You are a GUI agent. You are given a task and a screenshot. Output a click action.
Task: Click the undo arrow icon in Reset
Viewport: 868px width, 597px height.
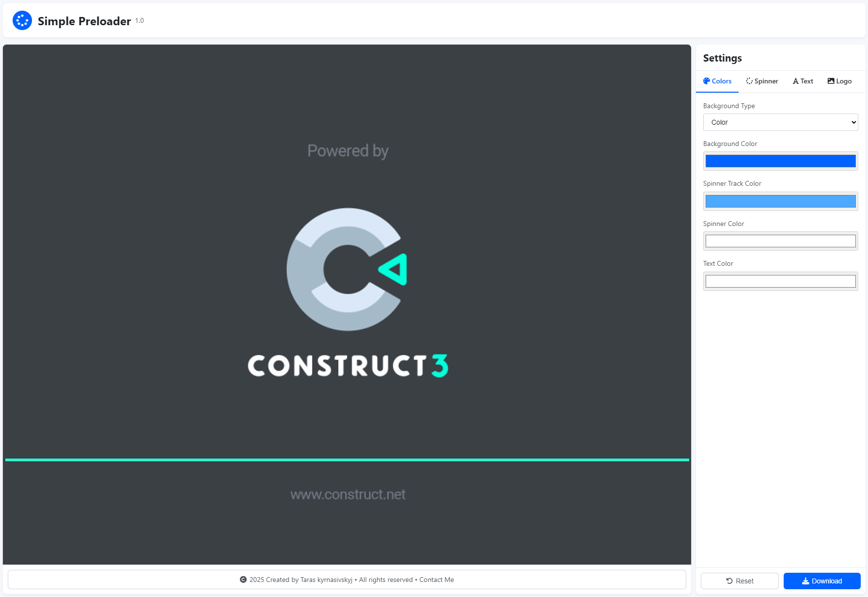pyautogui.click(x=729, y=581)
